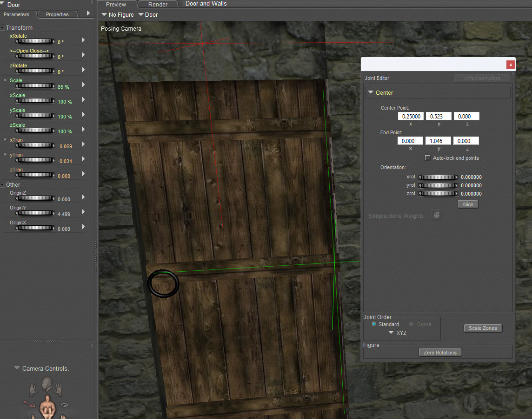This screenshot has width=532, height=419.
Task: Switch to the Properties tab
Action: tap(57, 14)
